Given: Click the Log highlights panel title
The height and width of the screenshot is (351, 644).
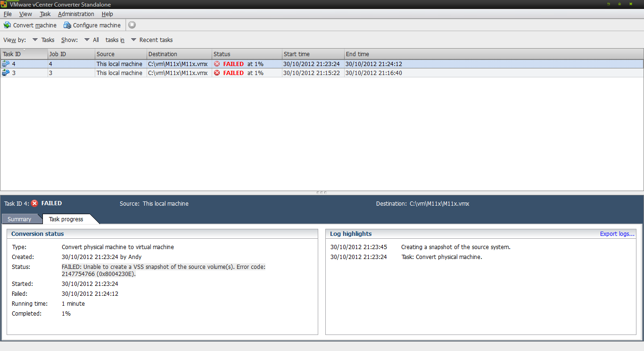Looking at the screenshot, I should point(351,234).
